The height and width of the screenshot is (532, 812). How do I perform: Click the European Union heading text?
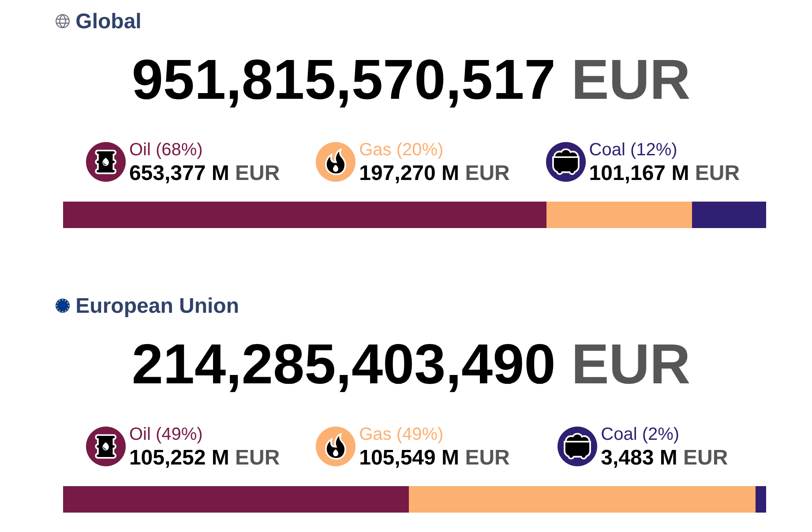157,306
